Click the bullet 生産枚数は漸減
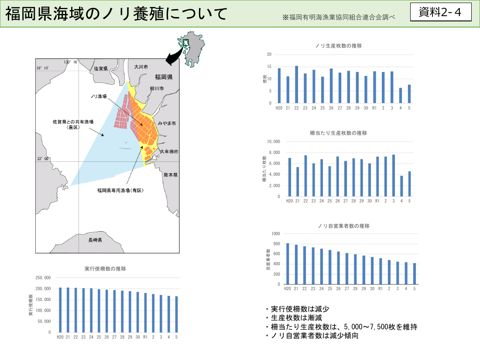 point(294,318)
